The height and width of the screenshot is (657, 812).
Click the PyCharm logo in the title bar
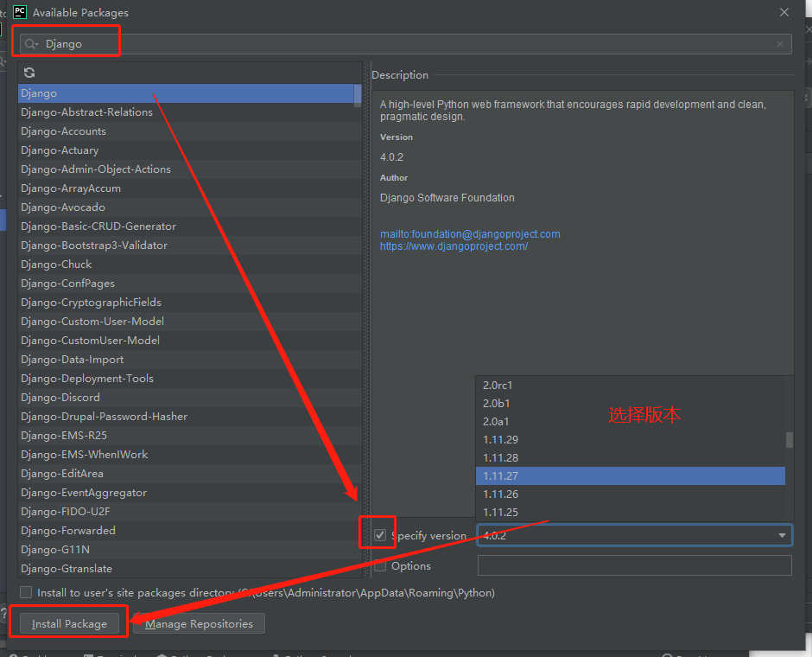pos(20,12)
